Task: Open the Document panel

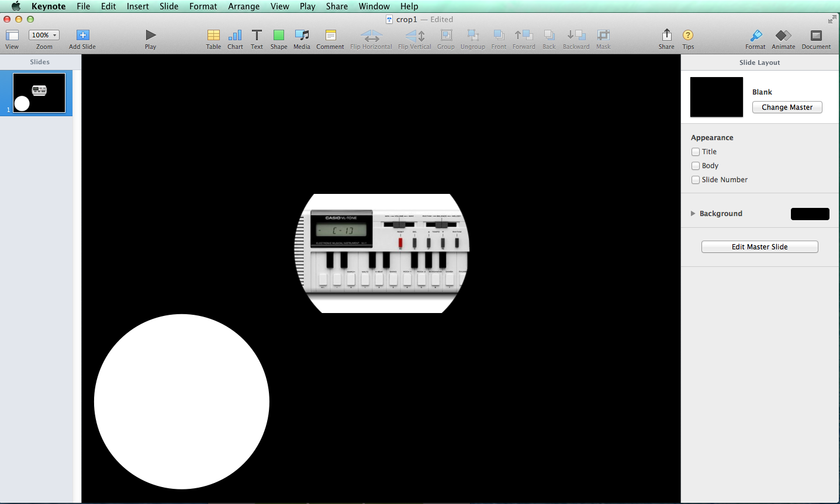Action: [816, 39]
